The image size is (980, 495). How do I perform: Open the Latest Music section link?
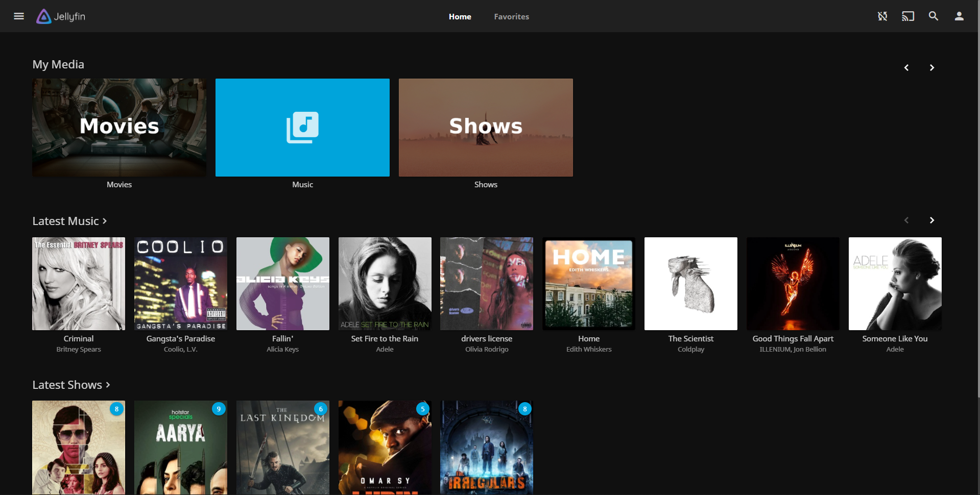[69, 221]
